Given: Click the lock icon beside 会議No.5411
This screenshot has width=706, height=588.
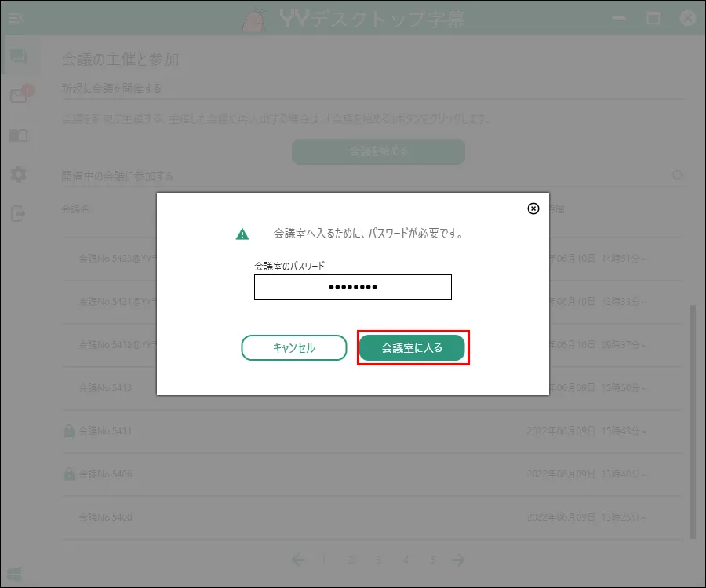Looking at the screenshot, I should click(67, 430).
